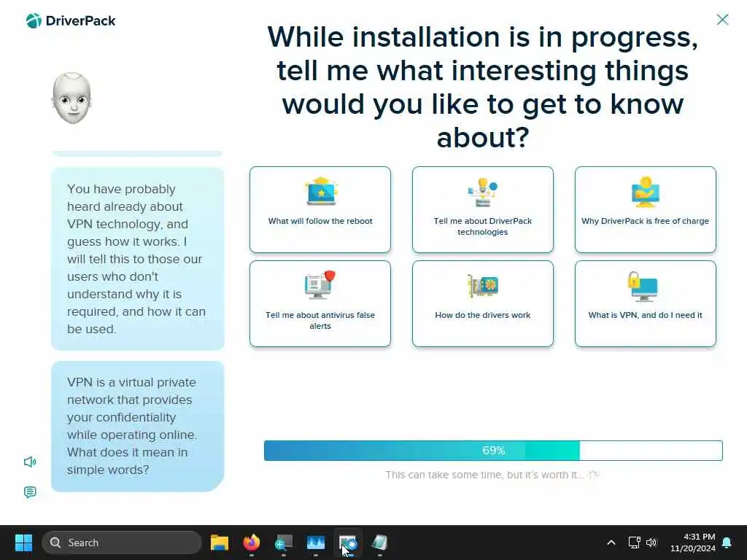Select 'How do the drivers work' card
747x560 pixels.
coord(483,303)
